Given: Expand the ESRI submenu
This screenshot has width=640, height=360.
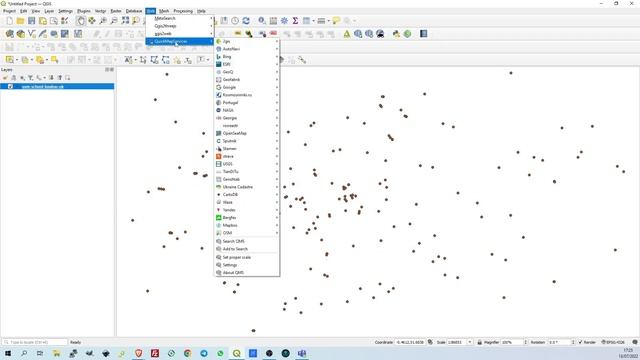Looking at the screenshot, I should click(247, 64).
